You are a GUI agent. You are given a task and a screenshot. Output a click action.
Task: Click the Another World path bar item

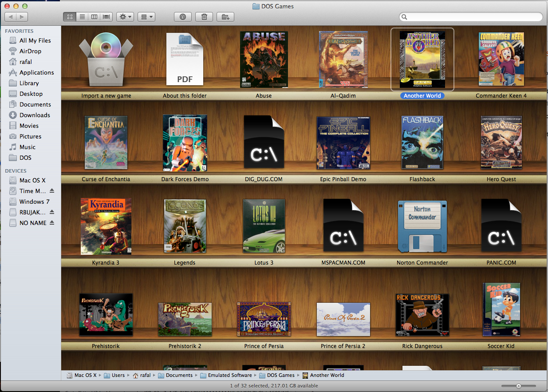323,375
